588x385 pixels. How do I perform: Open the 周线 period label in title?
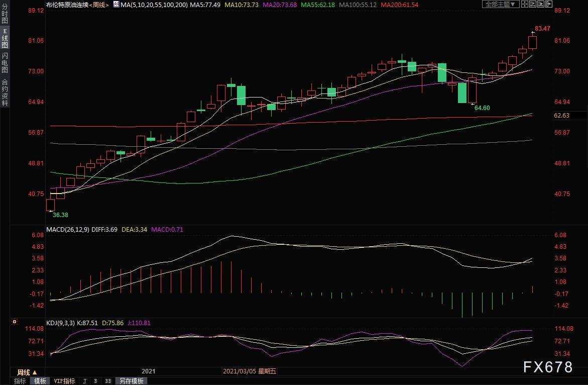point(99,5)
